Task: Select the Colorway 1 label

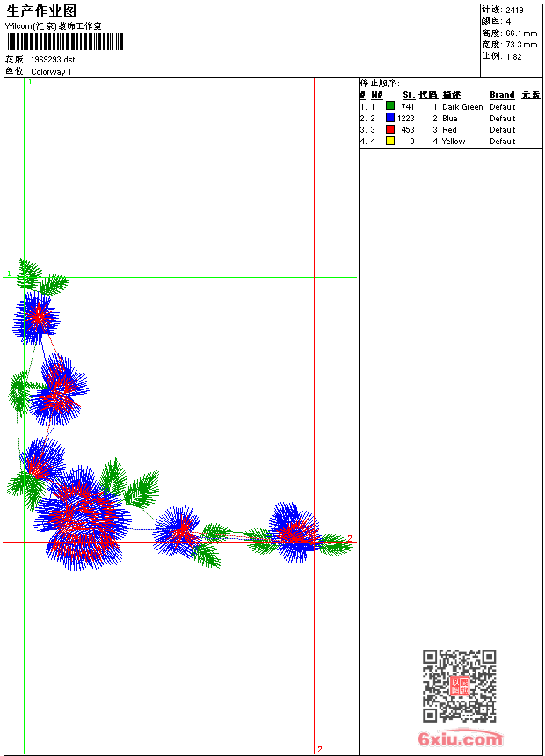Action: [x=51, y=72]
